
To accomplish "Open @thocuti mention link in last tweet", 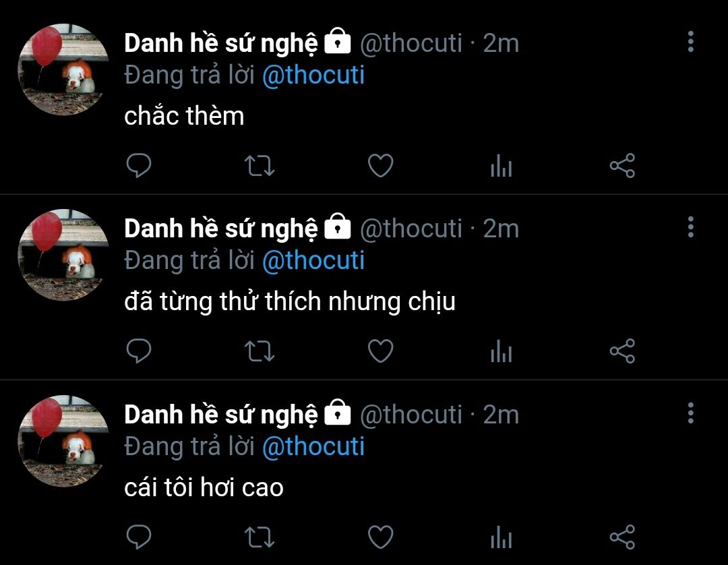I will pyautogui.click(x=313, y=446).
